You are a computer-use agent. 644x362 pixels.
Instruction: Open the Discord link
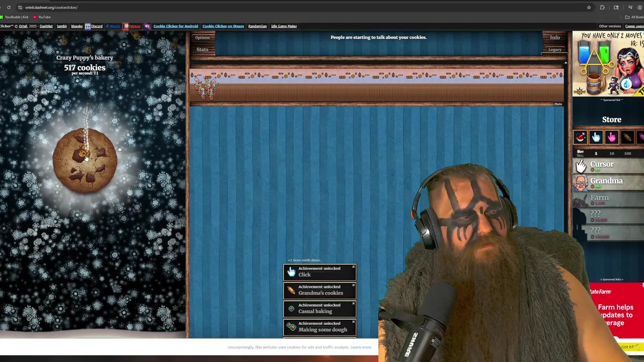click(x=94, y=26)
